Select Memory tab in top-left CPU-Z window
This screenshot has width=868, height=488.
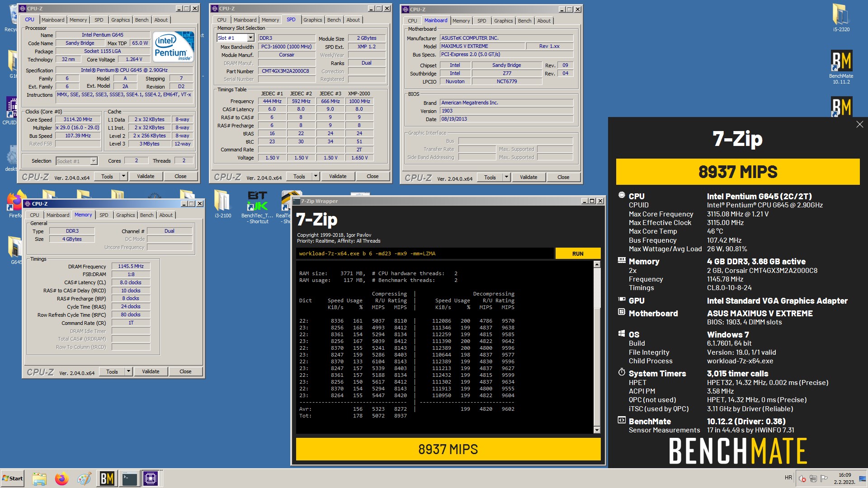(x=78, y=20)
